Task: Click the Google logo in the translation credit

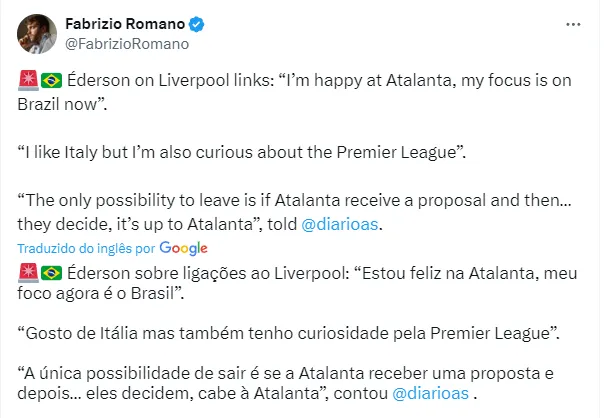Action: [183, 248]
